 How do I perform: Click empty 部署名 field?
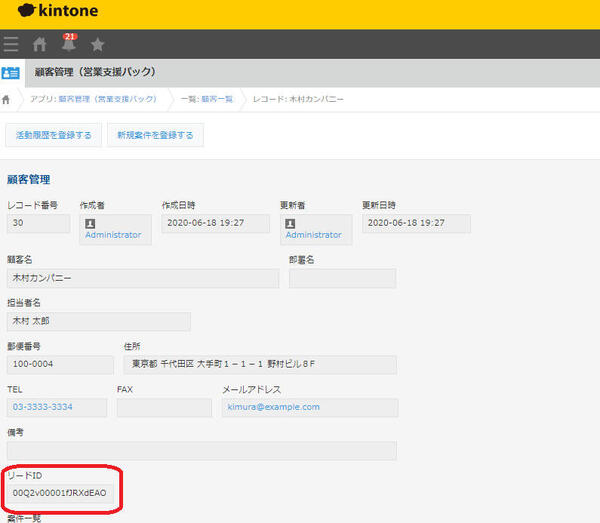coord(342,278)
